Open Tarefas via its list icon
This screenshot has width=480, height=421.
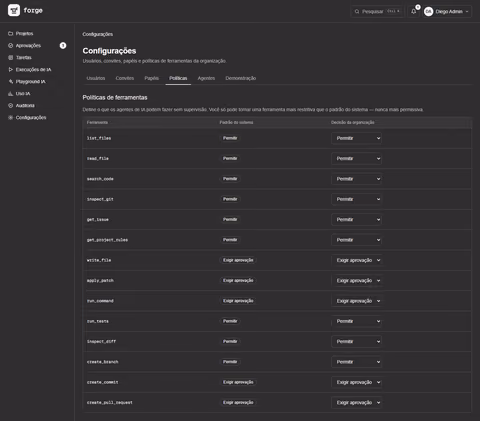pos(10,57)
